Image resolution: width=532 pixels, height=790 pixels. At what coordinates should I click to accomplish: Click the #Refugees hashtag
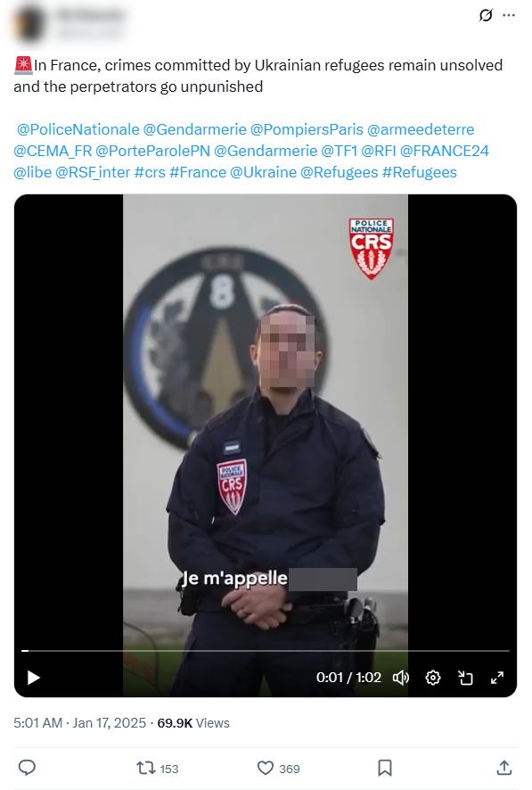419,172
